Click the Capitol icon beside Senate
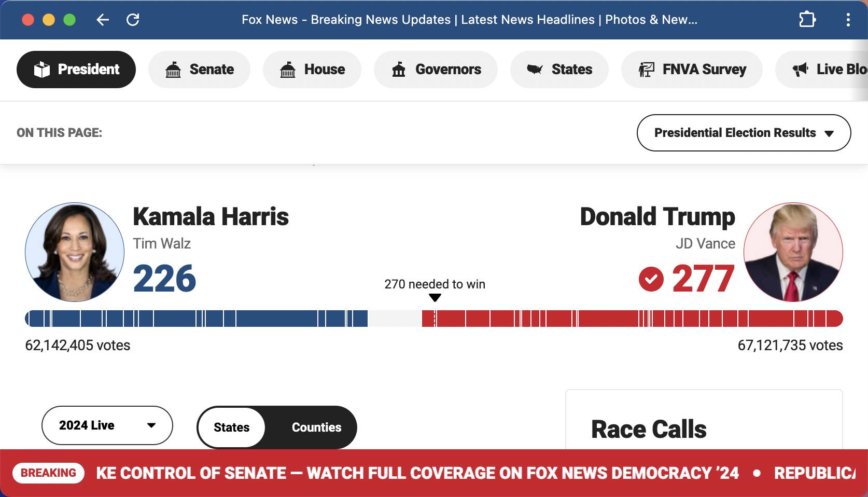The image size is (868, 497). tap(173, 70)
